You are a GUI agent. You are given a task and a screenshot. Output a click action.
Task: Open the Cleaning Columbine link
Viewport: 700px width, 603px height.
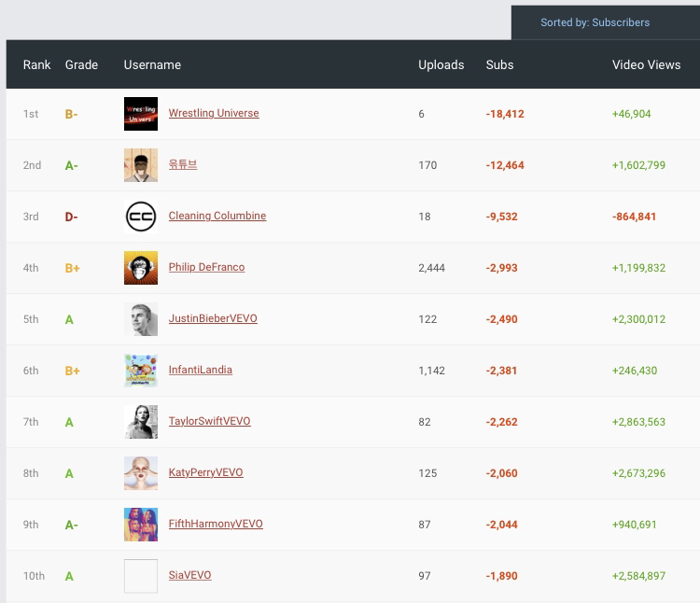(217, 216)
